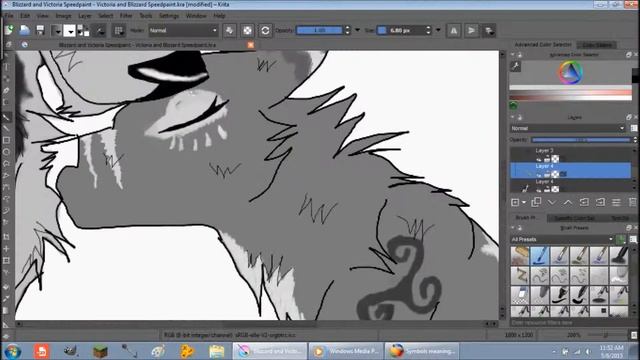Select the Move tool in the toolbox
Viewport: 640px width, 360px height.
coord(6,249)
